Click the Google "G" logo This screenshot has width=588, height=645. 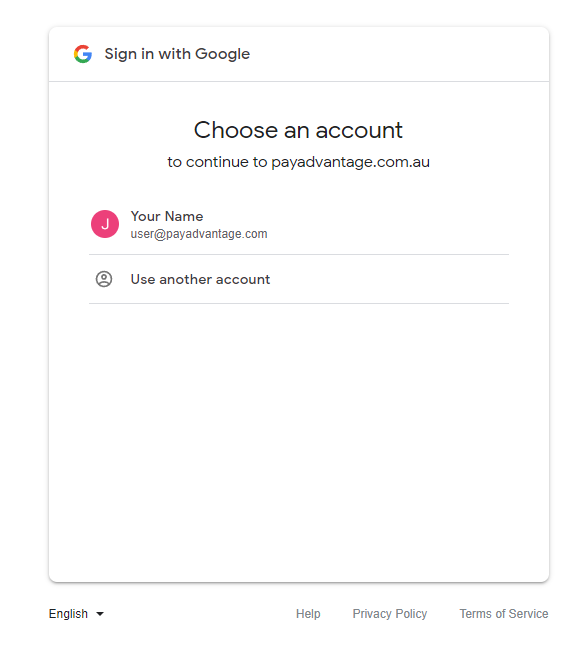click(83, 54)
